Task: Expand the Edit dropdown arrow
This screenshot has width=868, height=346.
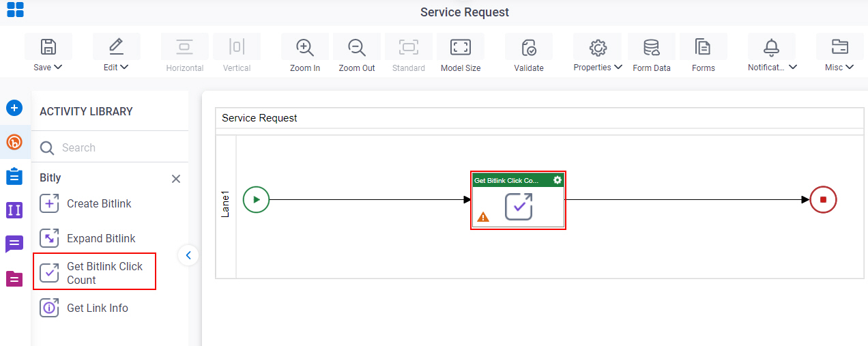Action: (125, 67)
